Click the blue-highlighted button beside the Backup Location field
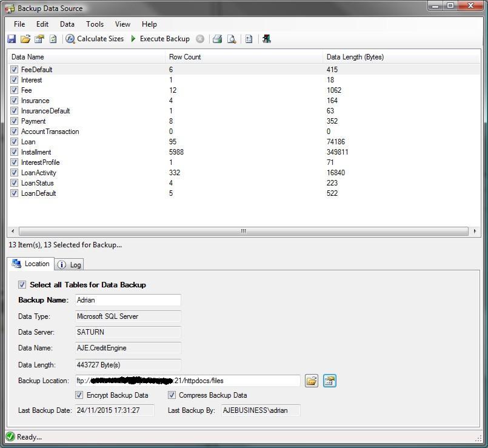The image size is (488, 448). click(x=329, y=381)
